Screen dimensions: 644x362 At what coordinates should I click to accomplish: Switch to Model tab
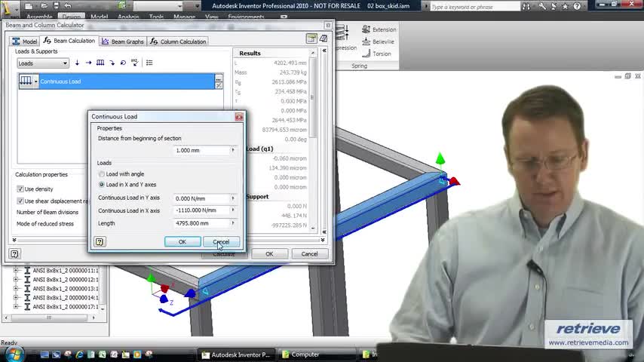(x=24, y=41)
